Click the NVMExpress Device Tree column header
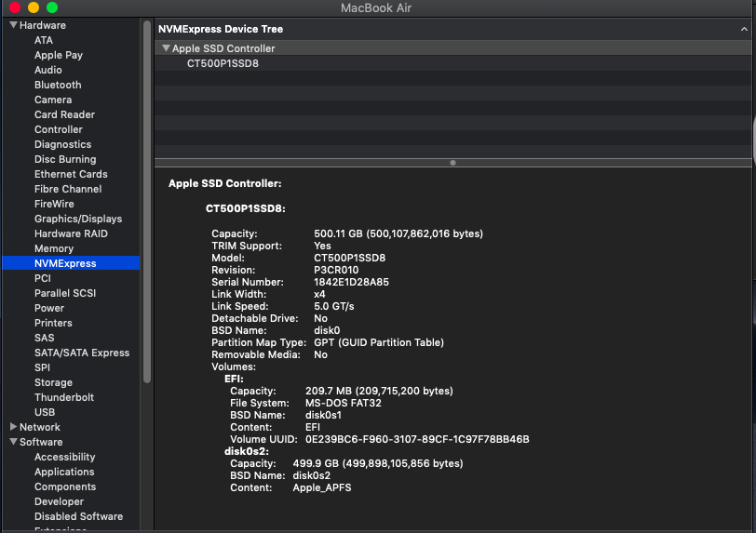The height and width of the screenshot is (533, 756). tap(221, 30)
